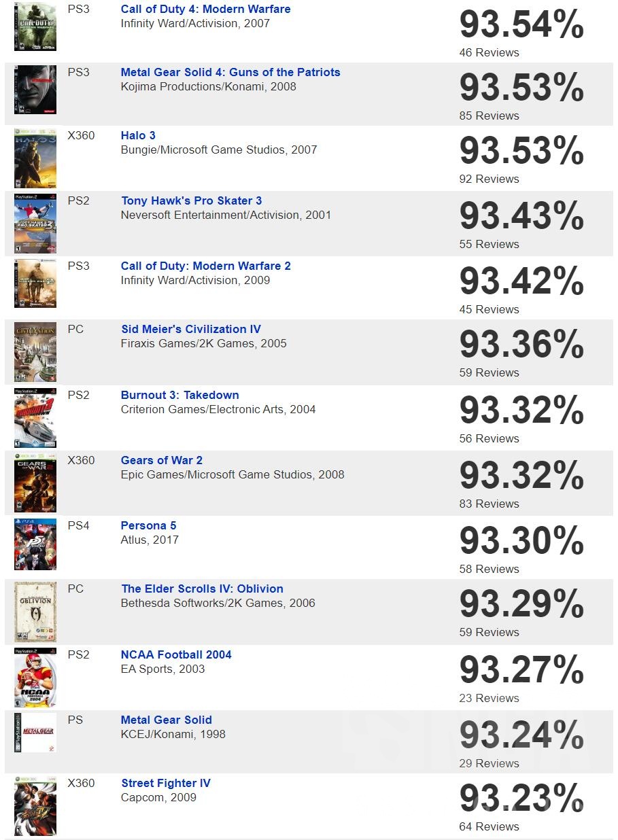Click the Halo 3 title link
Image resolution: width=618 pixels, height=840 pixels.
point(138,135)
